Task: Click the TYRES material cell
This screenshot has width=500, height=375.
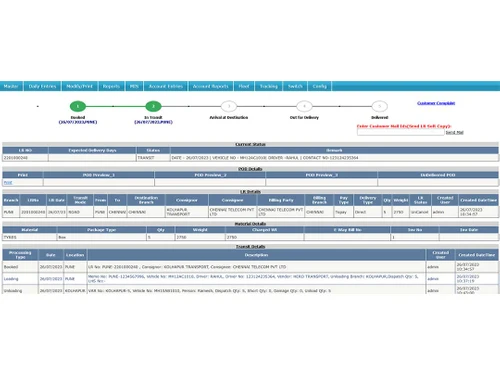Action: click(x=30, y=237)
